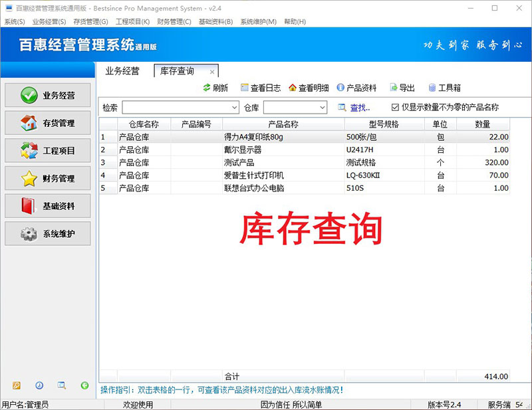Click the 320.00 quantity cell
532x410 pixels.
pos(483,162)
